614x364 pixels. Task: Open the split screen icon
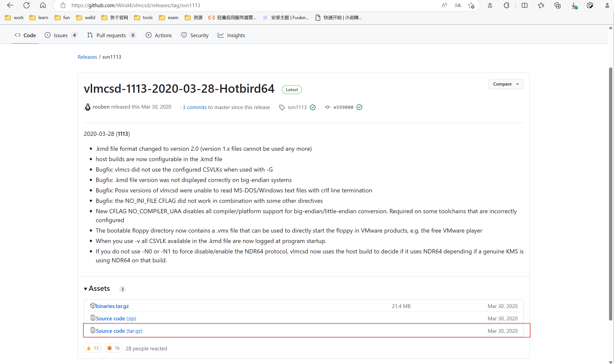pyautogui.click(x=524, y=5)
